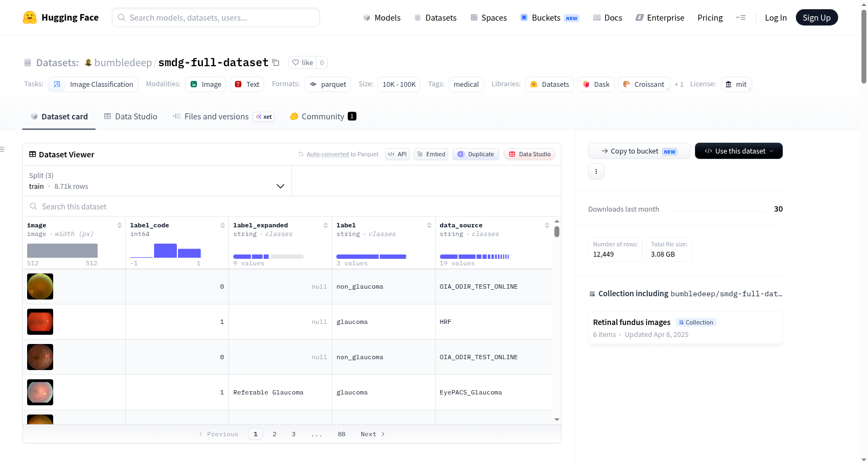Go to page 3 of results
This screenshot has height=465, width=868.
293,434
